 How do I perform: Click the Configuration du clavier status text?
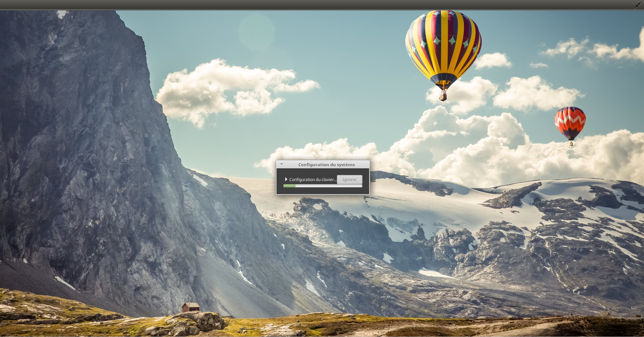click(x=312, y=180)
